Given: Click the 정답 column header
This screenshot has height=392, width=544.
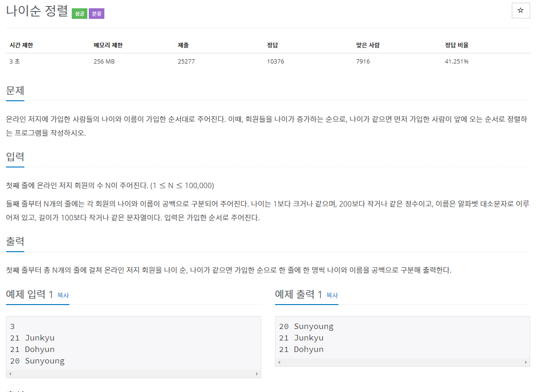Looking at the screenshot, I should click(x=272, y=45).
